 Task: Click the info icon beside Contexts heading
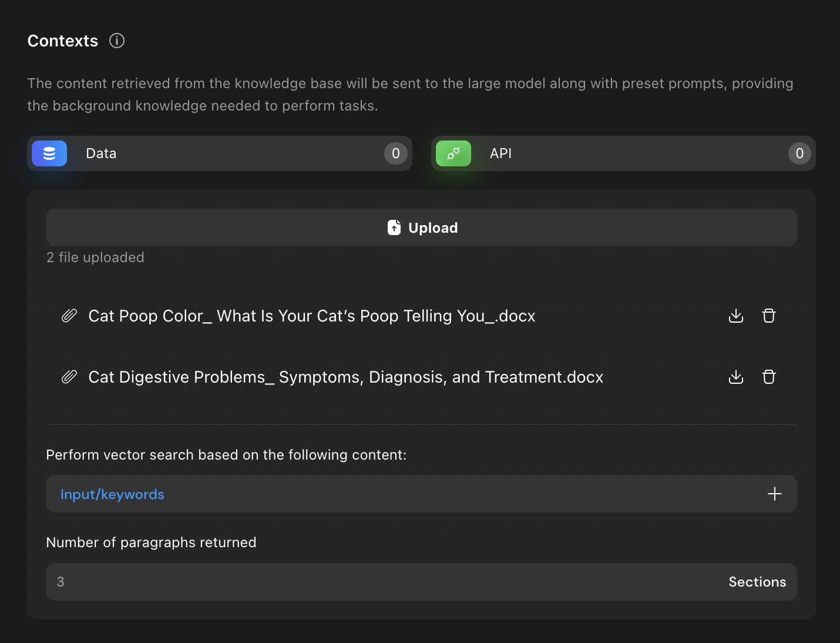(117, 41)
